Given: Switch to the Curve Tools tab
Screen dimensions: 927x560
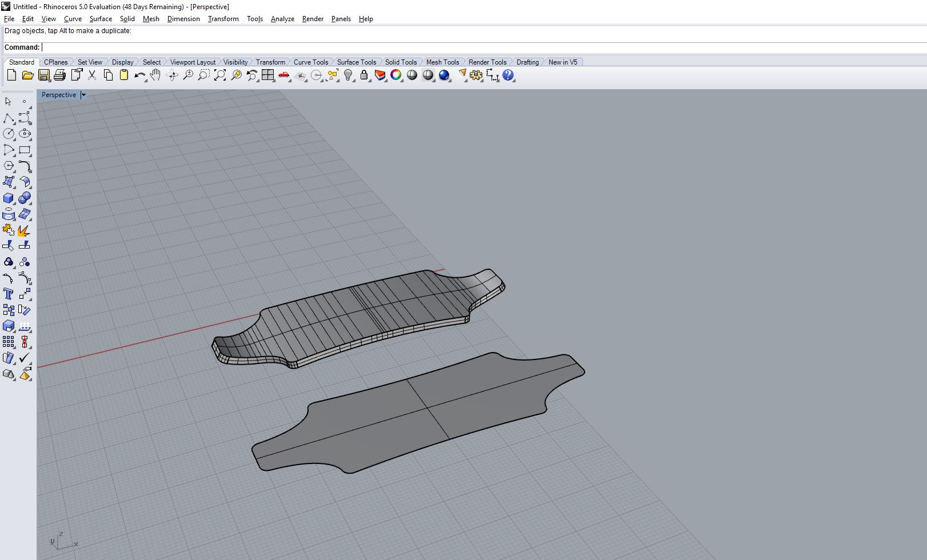Looking at the screenshot, I should [x=311, y=62].
